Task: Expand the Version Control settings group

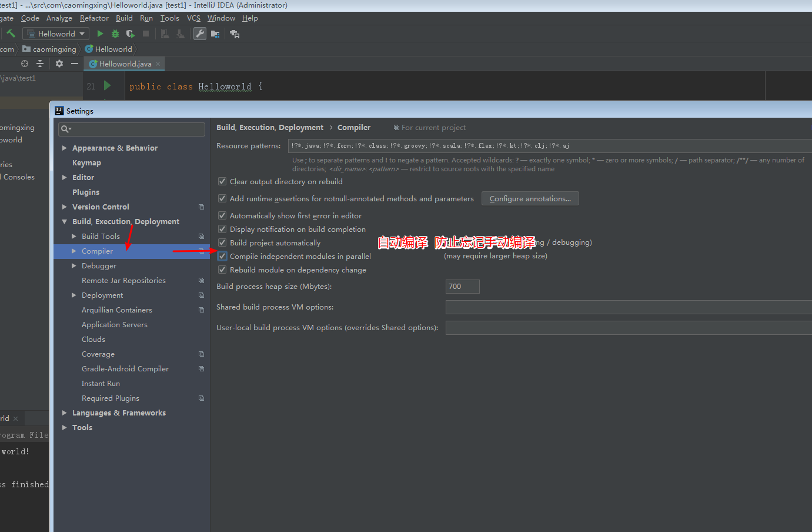Action: point(65,207)
